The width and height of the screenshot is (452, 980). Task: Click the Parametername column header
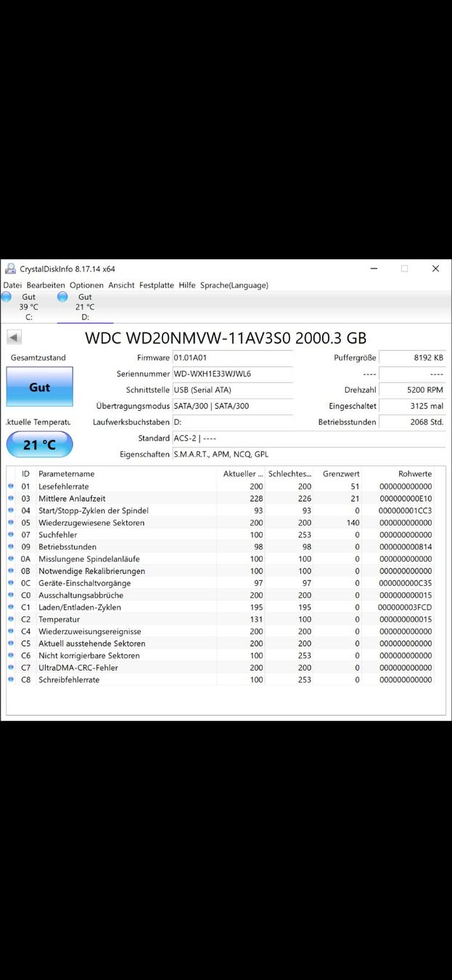[x=126, y=474]
